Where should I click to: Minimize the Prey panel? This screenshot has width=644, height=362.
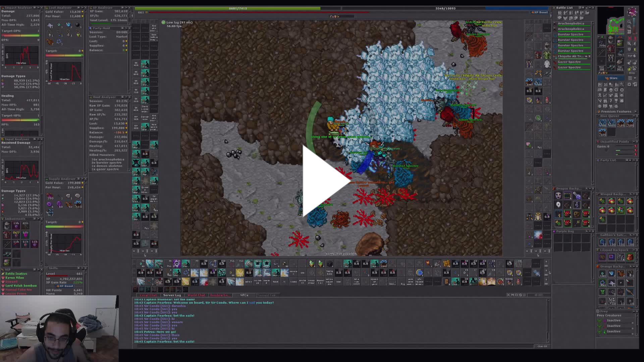(x=634, y=311)
